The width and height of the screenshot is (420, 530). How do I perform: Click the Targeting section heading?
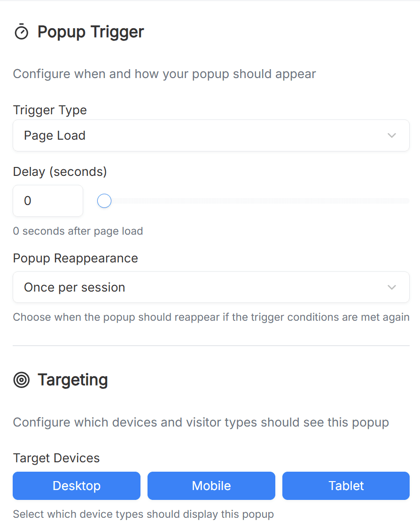(73, 380)
